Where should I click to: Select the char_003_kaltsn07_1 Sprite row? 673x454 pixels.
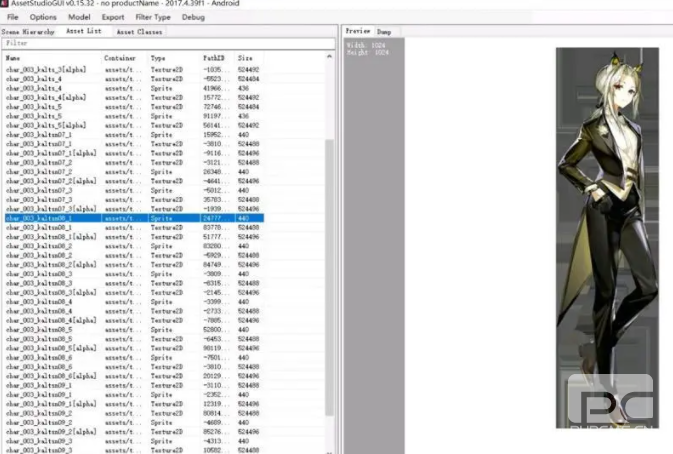pyautogui.click(x=134, y=135)
